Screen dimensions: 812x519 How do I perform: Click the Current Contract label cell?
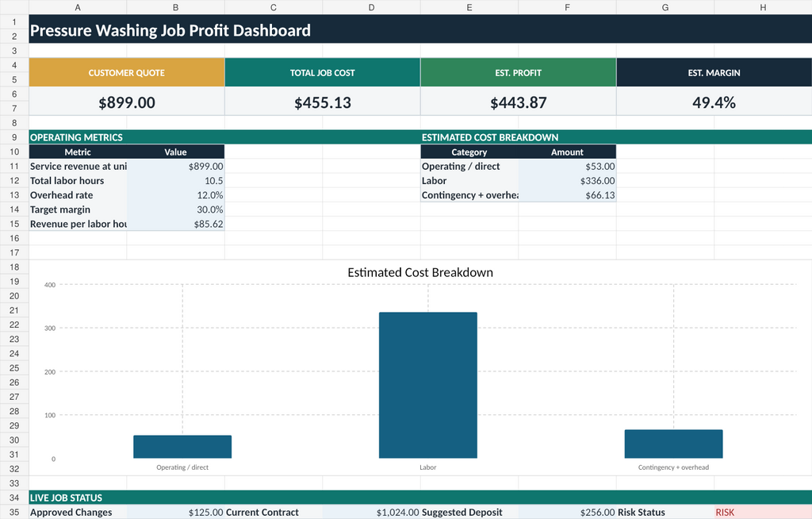[x=274, y=513]
